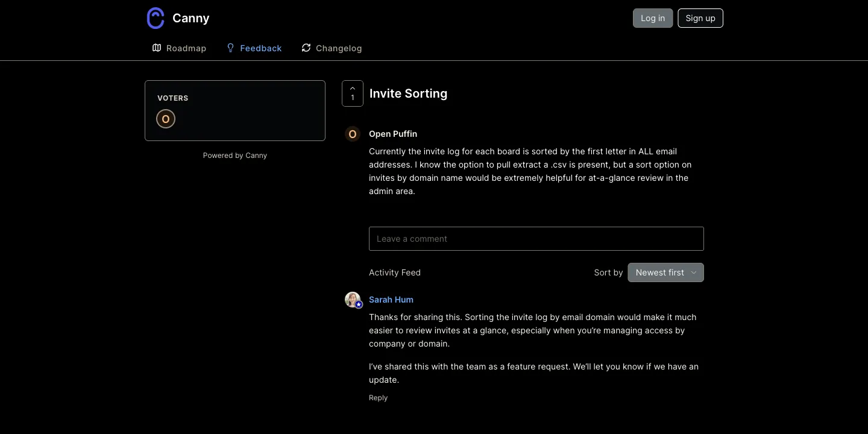Click the Sign up button
Screen dimensions: 868x434
tap(700, 18)
